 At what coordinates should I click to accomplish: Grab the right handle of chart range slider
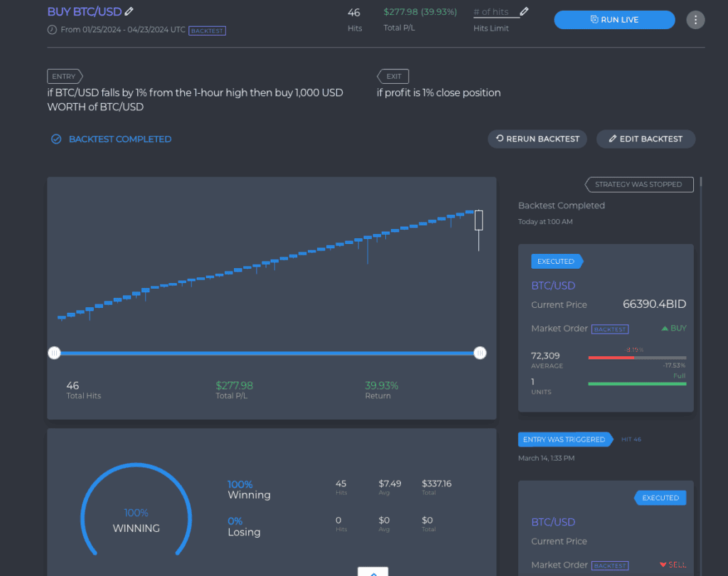tap(480, 353)
